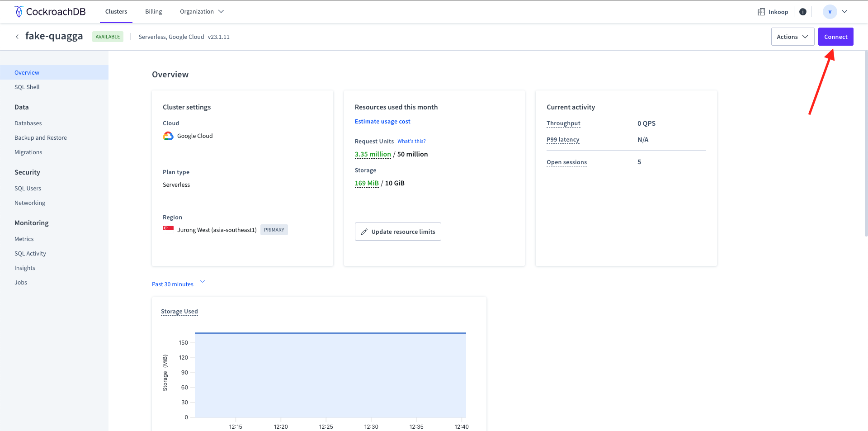Click the What's this? link

pyautogui.click(x=411, y=141)
